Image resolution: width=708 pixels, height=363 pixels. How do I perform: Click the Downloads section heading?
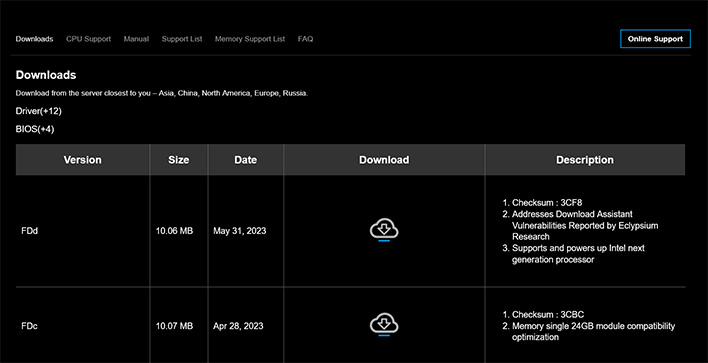[46, 75]
